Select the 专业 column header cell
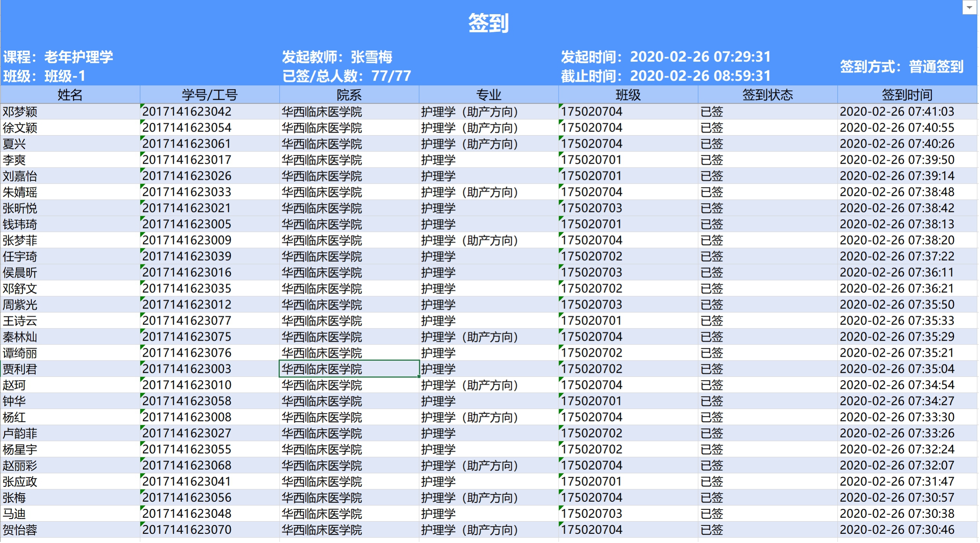The height and width of the screenshot is (543, 980). 489,95
